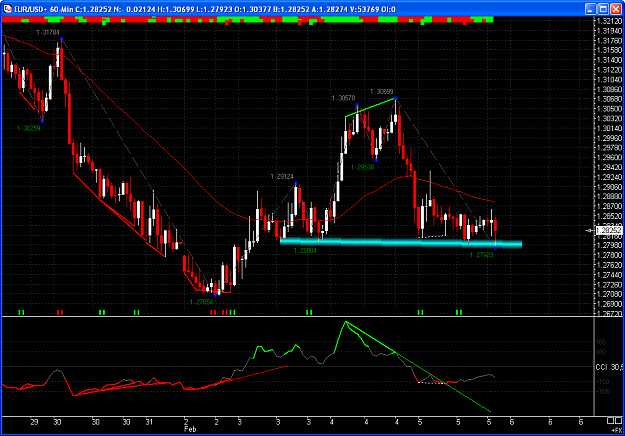Click the 1.26720 price axis value
The width and height of the screenshot is (625, 436).
click(x=610, y=313)
